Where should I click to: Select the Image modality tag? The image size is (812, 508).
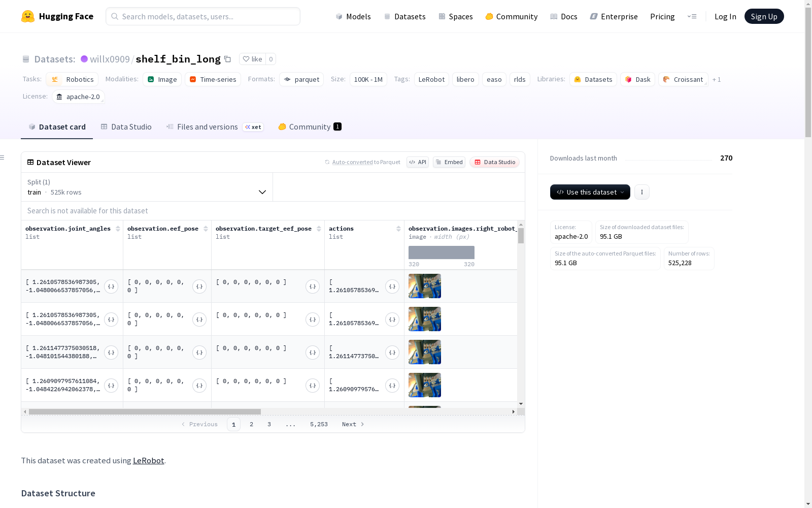pyautogui.click(x=162, y=79)
